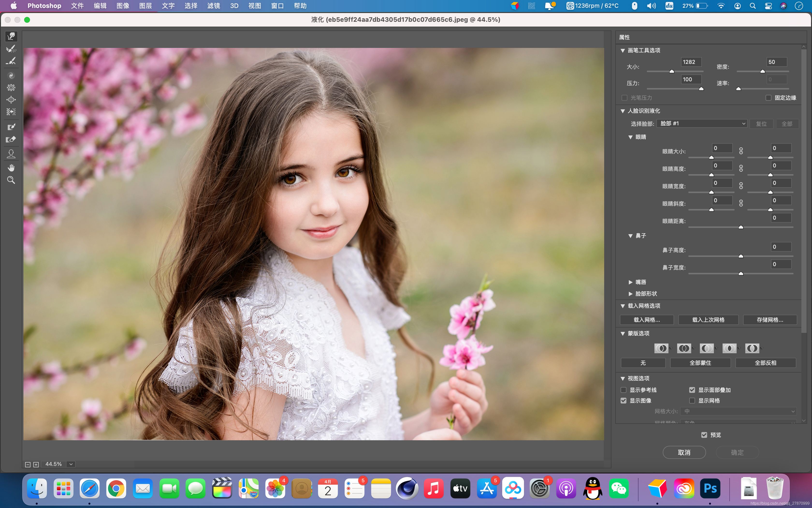Select the Bloat tool

11,100
